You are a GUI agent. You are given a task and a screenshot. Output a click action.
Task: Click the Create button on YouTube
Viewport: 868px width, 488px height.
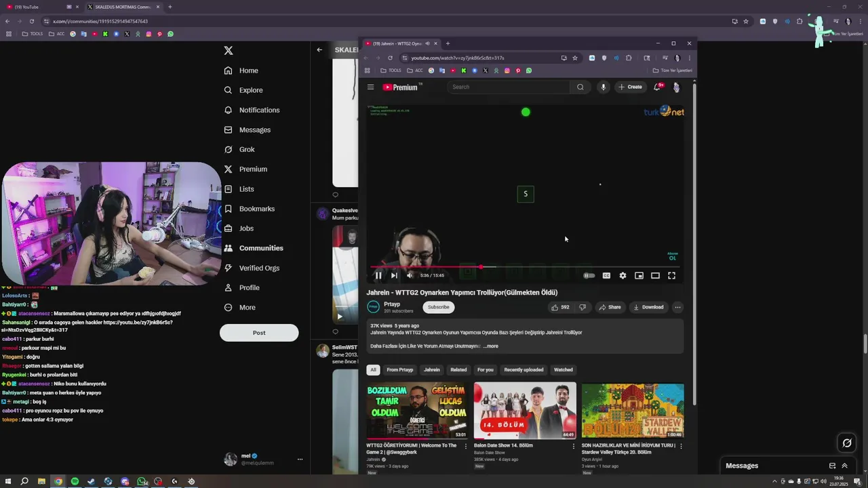click(630, 87)
